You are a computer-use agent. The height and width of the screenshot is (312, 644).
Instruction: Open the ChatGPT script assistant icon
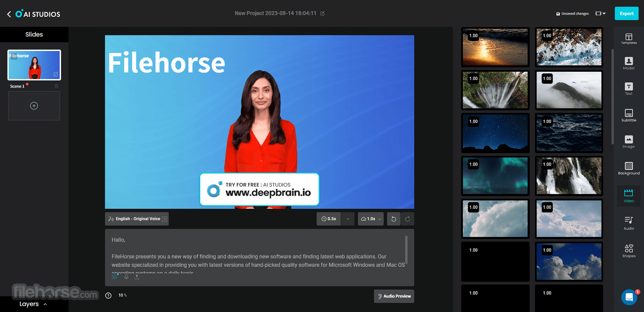115,277
